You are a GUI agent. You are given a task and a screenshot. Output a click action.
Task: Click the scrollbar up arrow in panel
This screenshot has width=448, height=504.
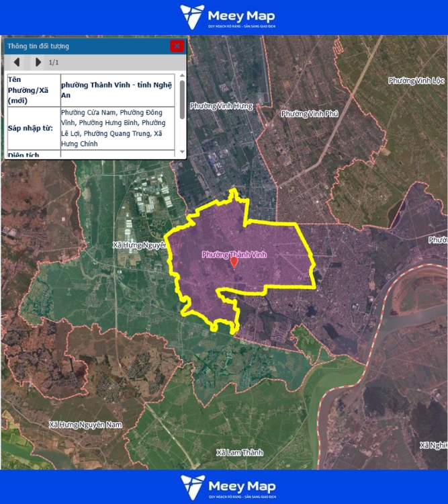(182, 78)
